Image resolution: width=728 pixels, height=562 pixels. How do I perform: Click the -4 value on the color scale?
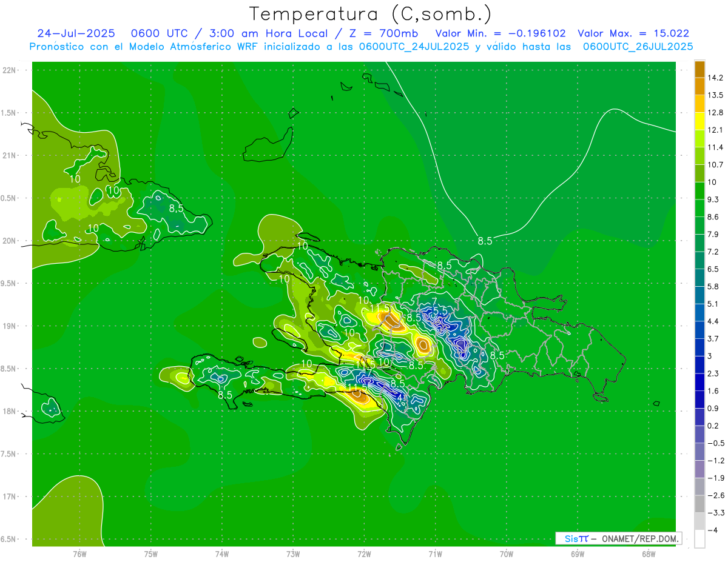[x=712, y=530]
